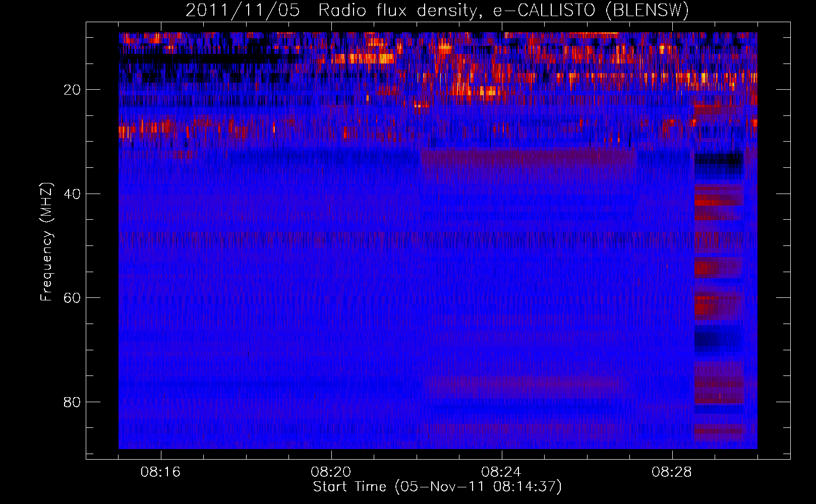Click the 40 MHz frequency tick label

[x=73, y=194]
